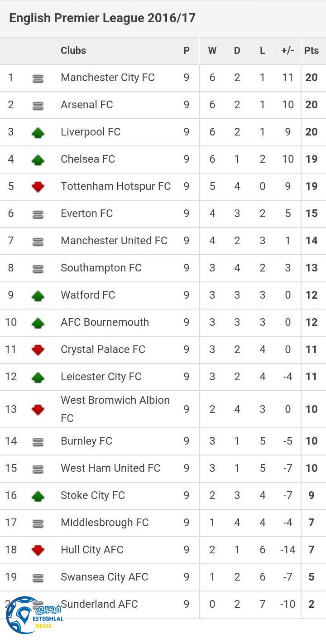Click the Esteghlal News logo
The height and width of the screenshot is (644, 326).
pyautogui.click(x=34, y=615)
